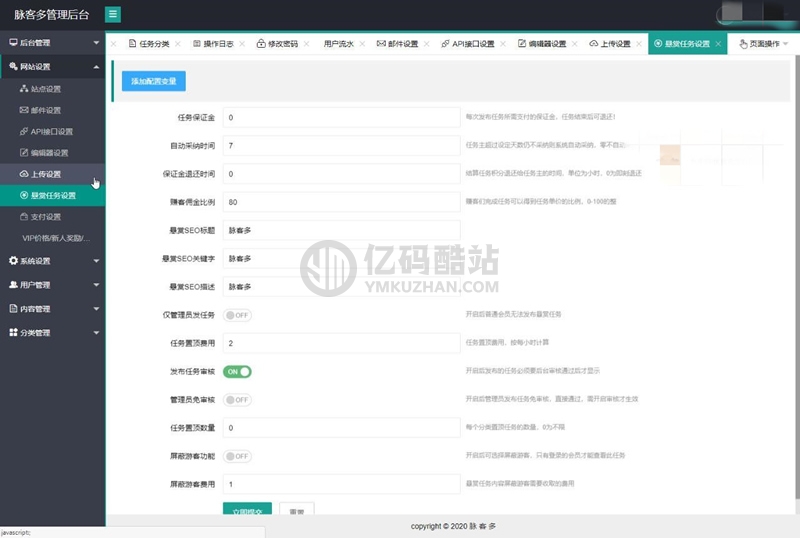This screenshot has height=538, width=800.
Task: Focus the 任务保证金 input field
Action: [341, 117]
